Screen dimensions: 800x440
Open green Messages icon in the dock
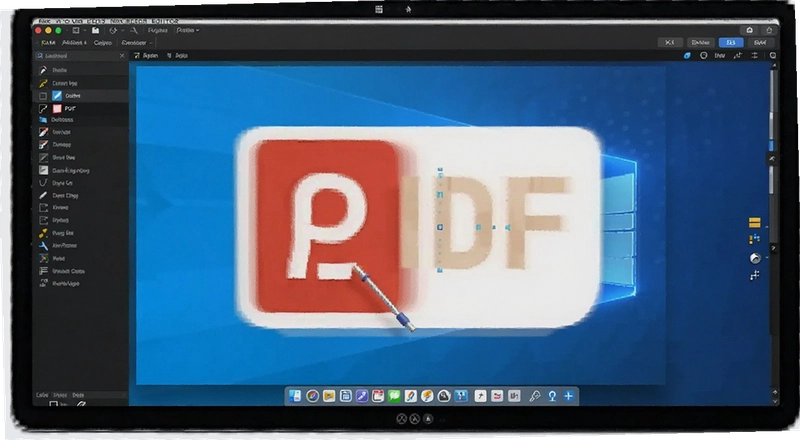[393, 396]
